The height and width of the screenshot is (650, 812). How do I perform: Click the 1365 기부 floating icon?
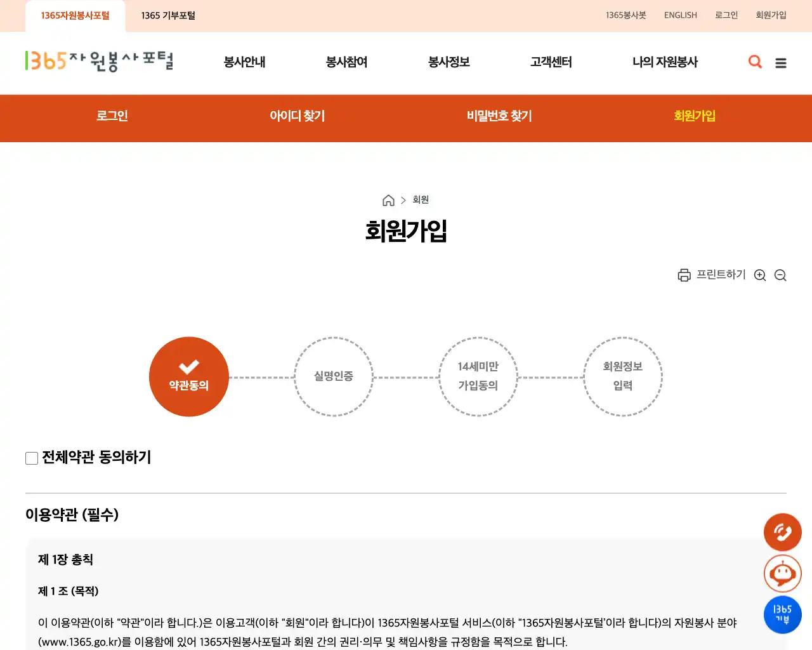click(782, 614)
